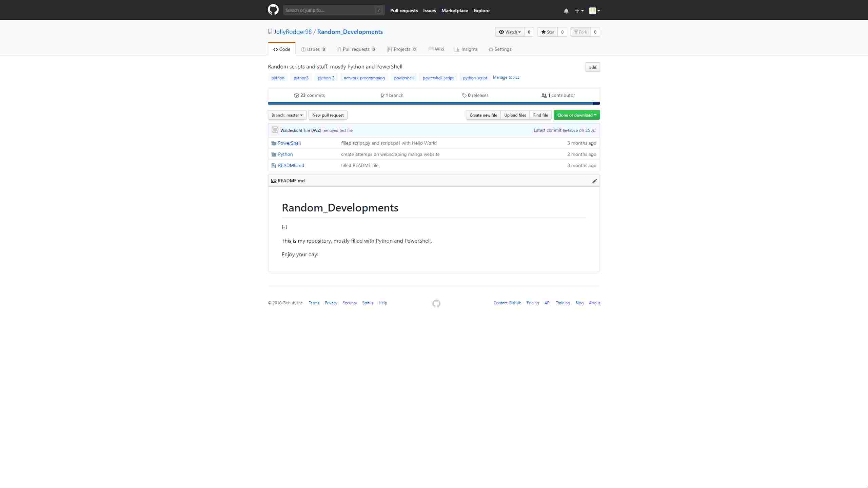Viewport: 868px width, 488px height.
Task: Open the Status footer link
Action: pos(368,303)
